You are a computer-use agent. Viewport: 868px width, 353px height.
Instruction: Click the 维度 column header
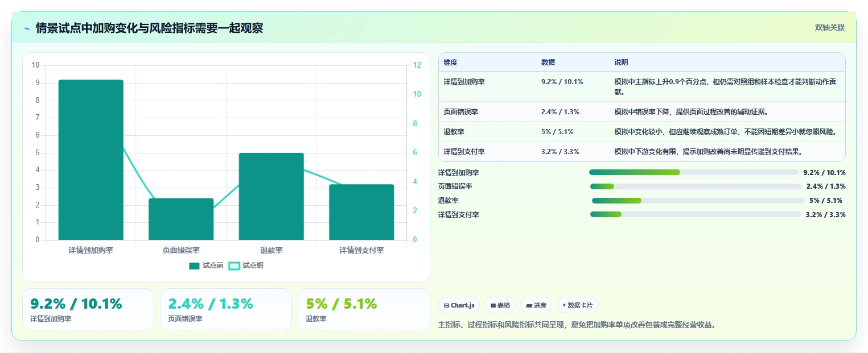[x=450, y=62]
